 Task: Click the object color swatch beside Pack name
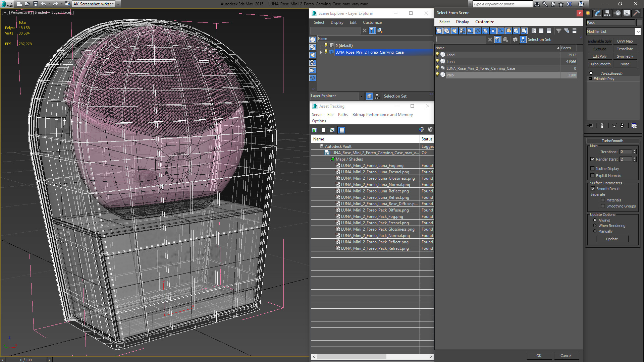639,22
